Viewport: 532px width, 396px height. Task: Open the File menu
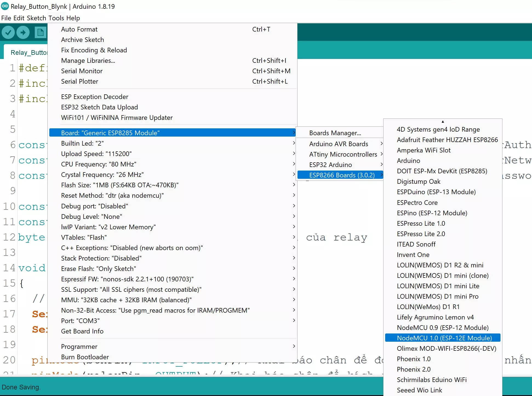point(6,18)
